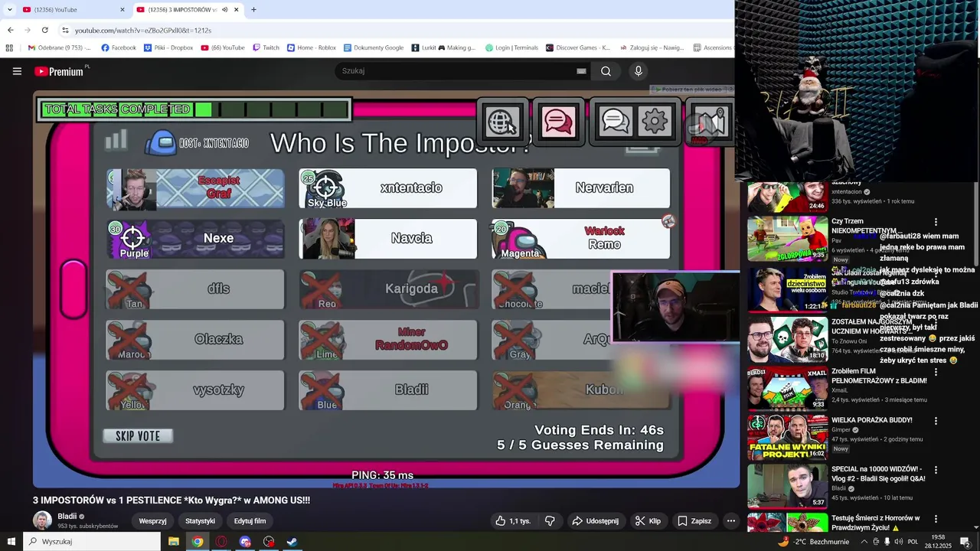Screen dimensions: 980x551
Task: Open File Explorer from taskbar
Action: [174, 541]
